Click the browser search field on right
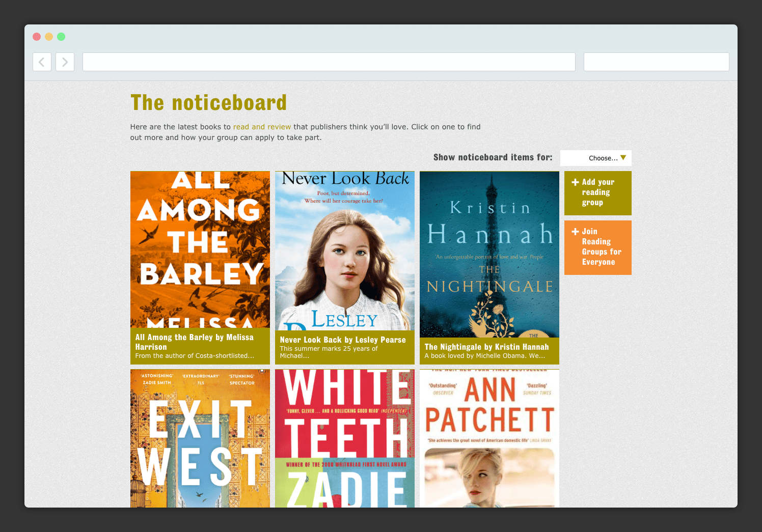 click(657, 62)
